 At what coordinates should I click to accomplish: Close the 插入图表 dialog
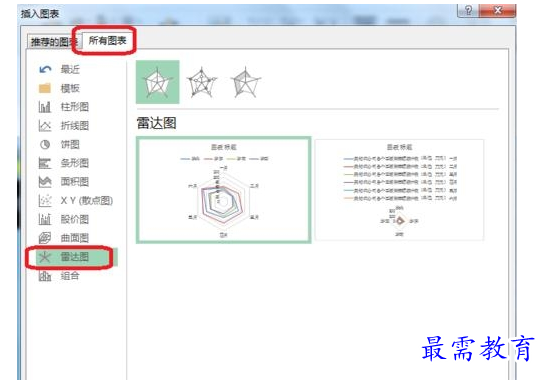pos(498,11)
